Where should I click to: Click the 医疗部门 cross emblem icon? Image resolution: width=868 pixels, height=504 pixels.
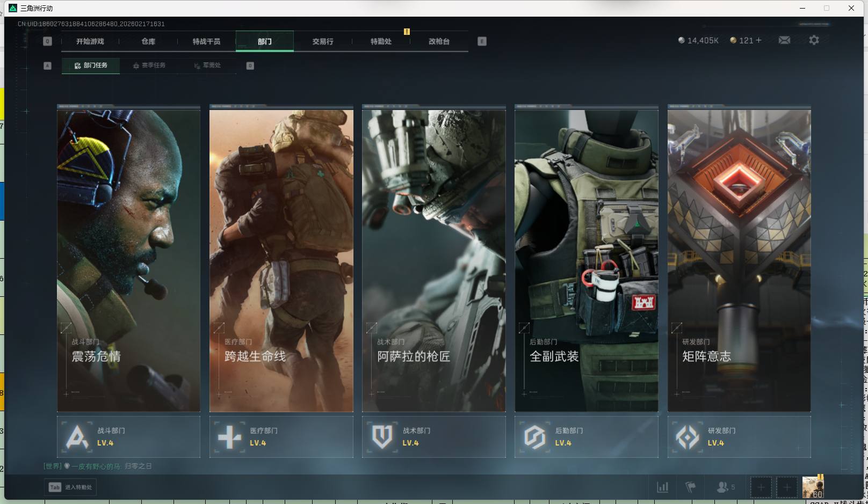point(229,437)
